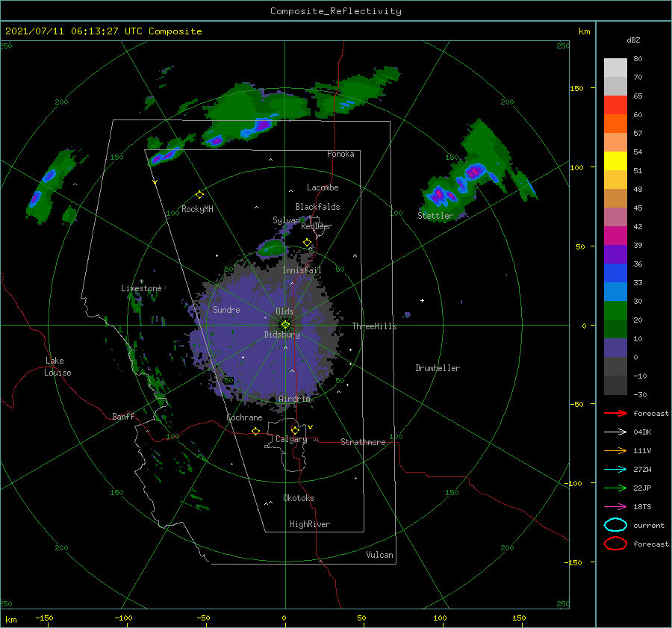Click the Banff label
672x628 pixels.
[x=123, y=416]
